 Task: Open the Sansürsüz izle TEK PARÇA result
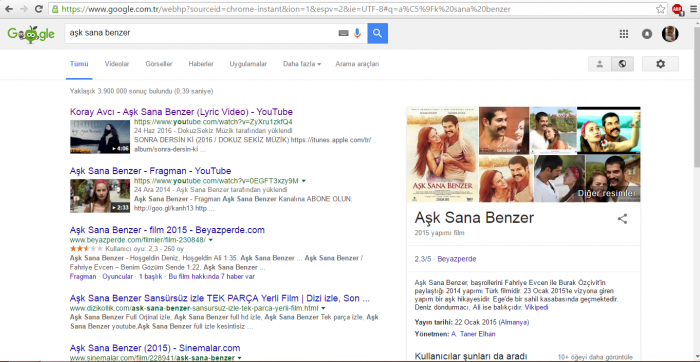pyautogui.click(x=220, y=298)
